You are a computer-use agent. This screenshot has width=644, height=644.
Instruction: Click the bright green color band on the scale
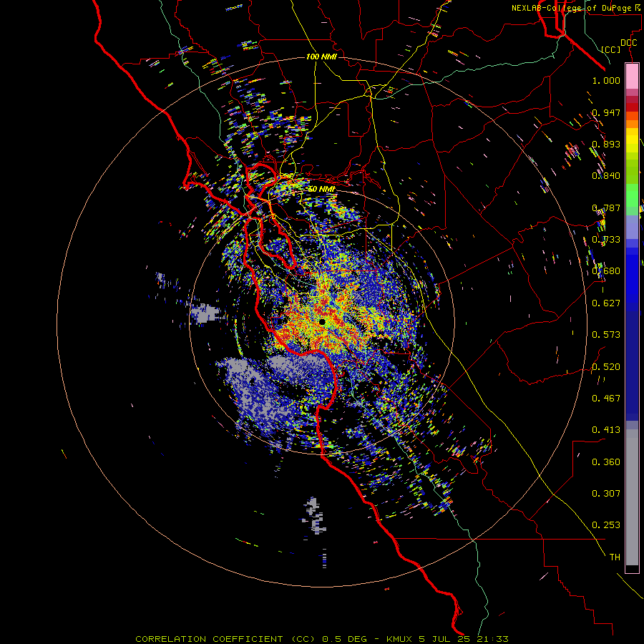point(632,195)
